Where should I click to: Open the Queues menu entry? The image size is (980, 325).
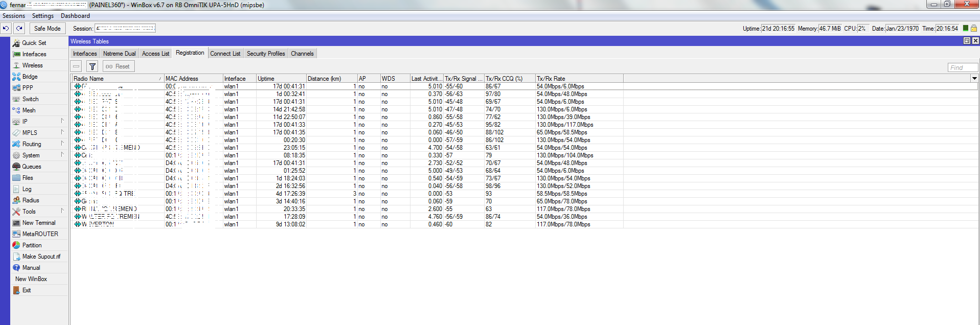31,167
